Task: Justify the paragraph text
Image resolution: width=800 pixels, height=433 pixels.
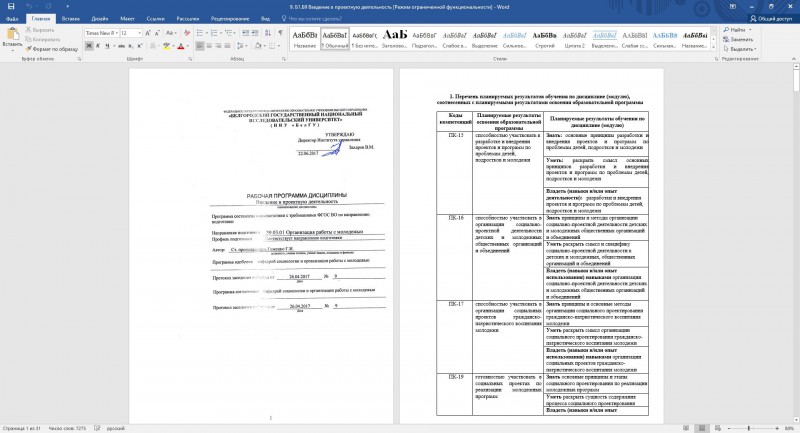Action: 228,46
